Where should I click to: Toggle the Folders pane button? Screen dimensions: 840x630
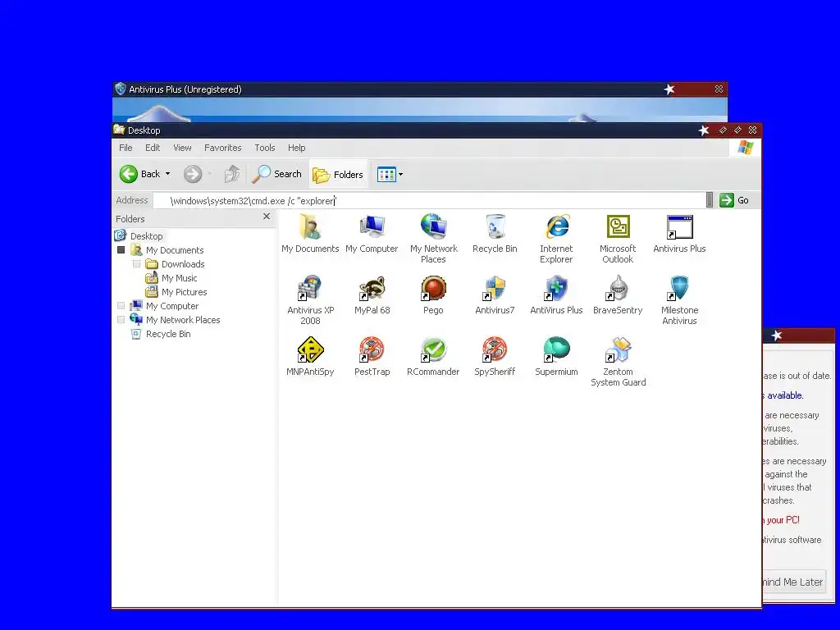click(x=338, y=175)
